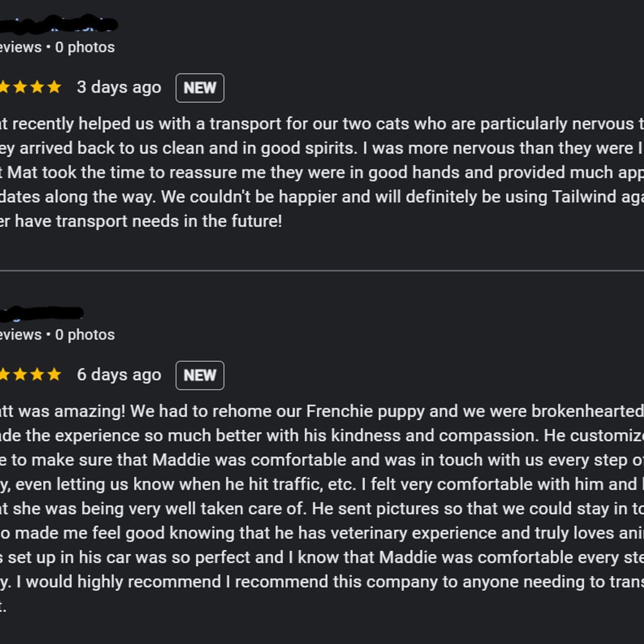Click the last gold star beside "3 days ago"

(54, 87)
